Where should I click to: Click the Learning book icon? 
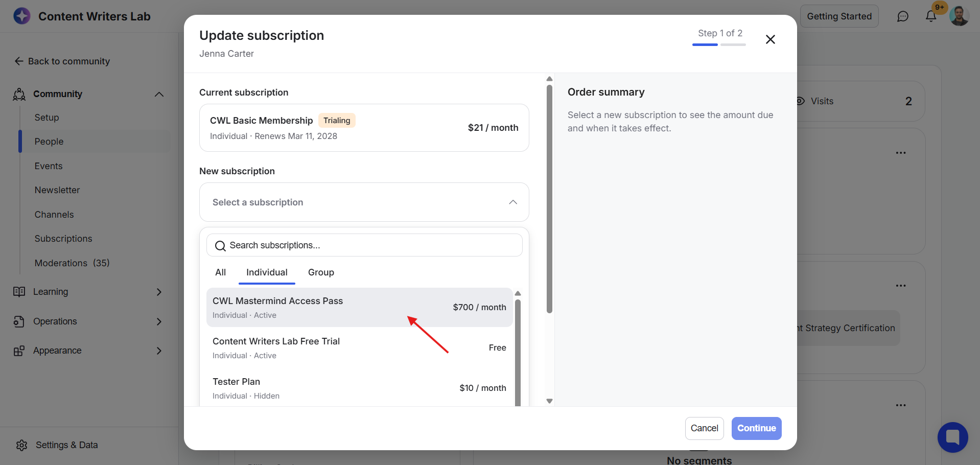click(19, 292)
